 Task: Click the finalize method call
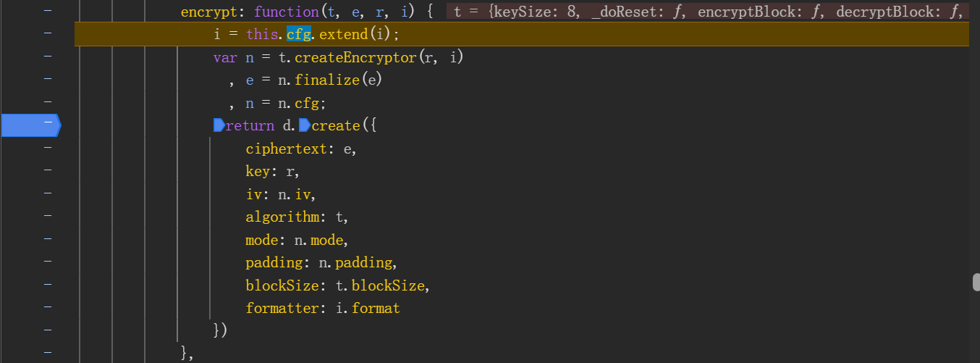[326, 80]
